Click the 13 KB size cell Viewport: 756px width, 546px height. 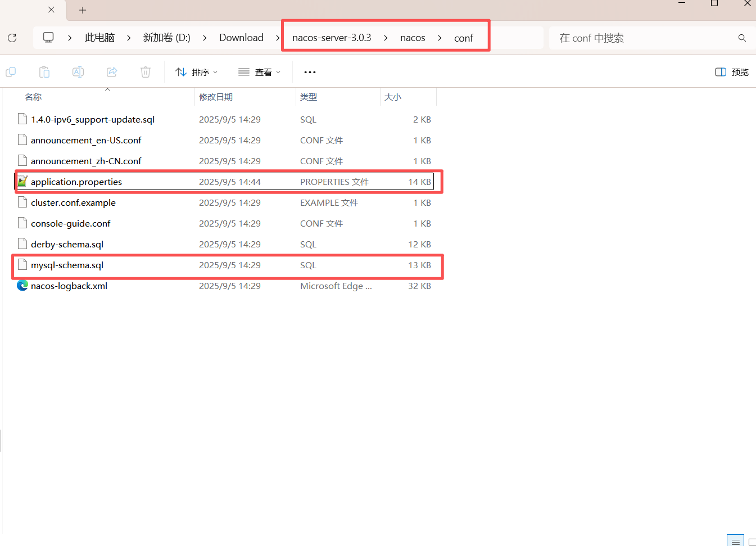419,265
